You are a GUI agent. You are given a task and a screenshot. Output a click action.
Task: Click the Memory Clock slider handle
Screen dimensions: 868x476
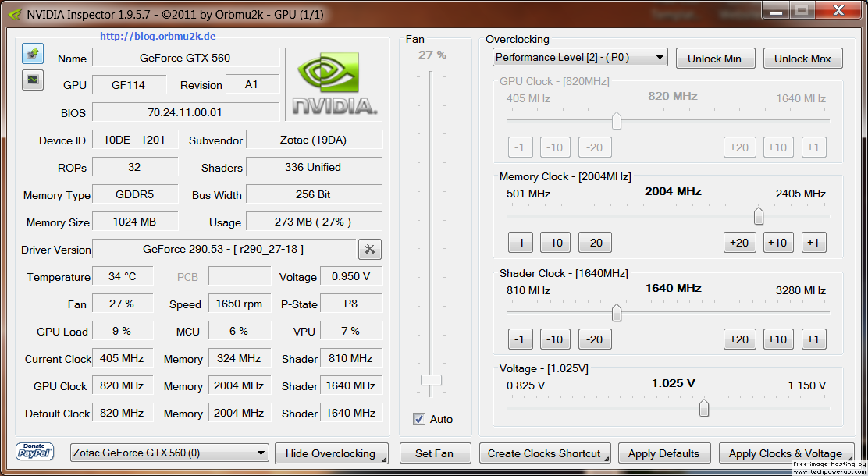[759, 216]
